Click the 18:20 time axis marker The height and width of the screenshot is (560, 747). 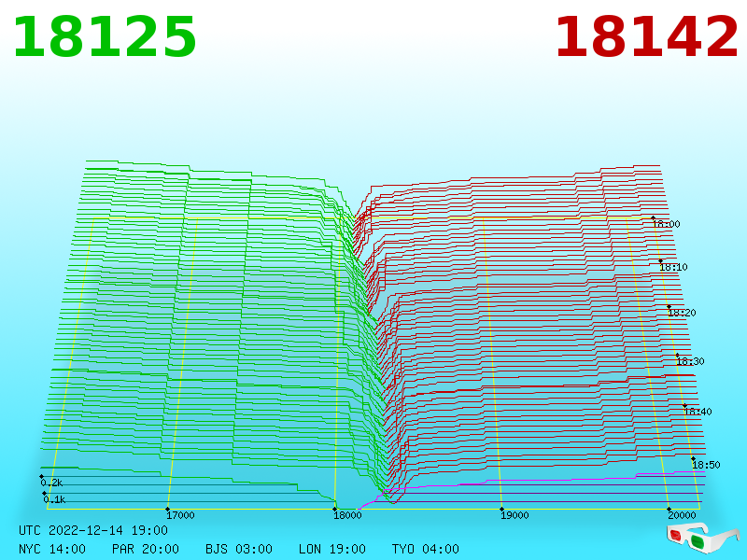(683, 313)
